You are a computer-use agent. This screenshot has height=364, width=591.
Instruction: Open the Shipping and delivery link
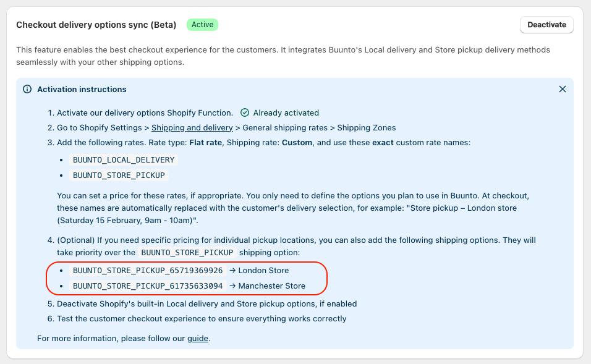coord(192,128)
